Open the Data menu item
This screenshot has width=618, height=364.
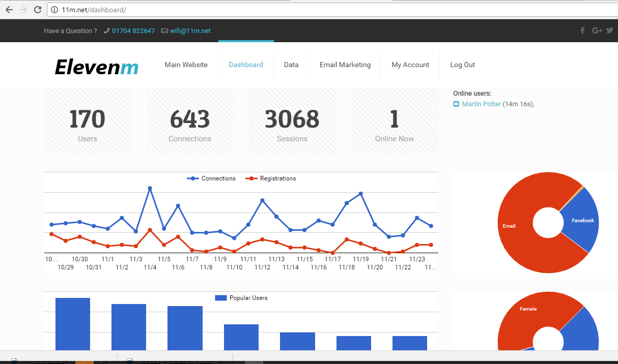[x=291, y=65]
